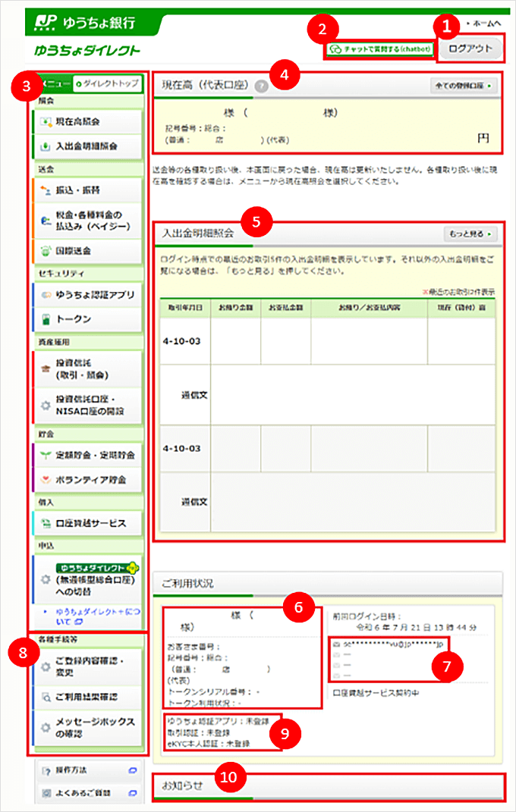Screen dimensions: 516x812
Task: Click 取引年月日 column header
Action: [x=185, y=308]
